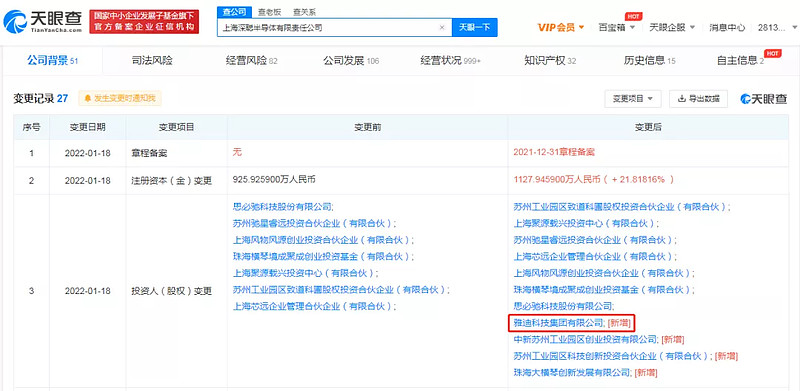Viewport: 800px width, 391px height.
Task: Select the 1127.945900万人民币 value
Action: click(558, 180)
